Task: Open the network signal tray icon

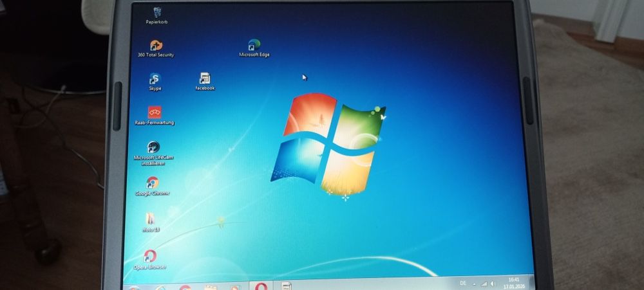Action: click(x=484, y=284)
